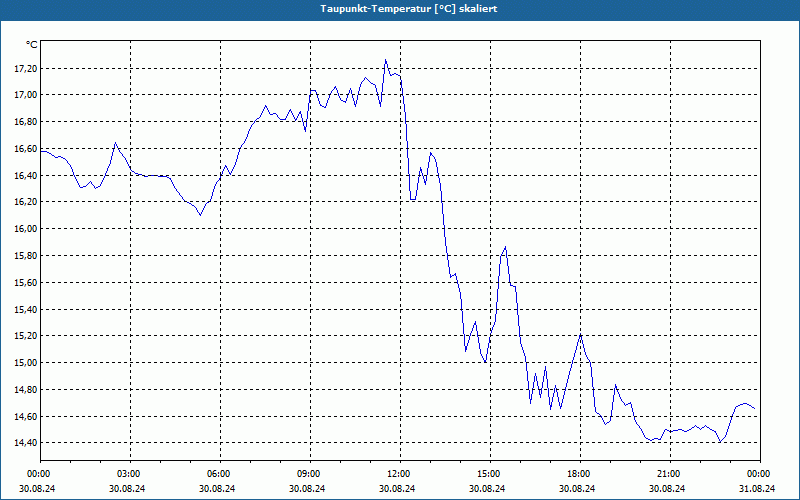This screenshot has width=800, height=500.
Task: Click the 15:00 time axis label
Action: [x=490, y=474]
